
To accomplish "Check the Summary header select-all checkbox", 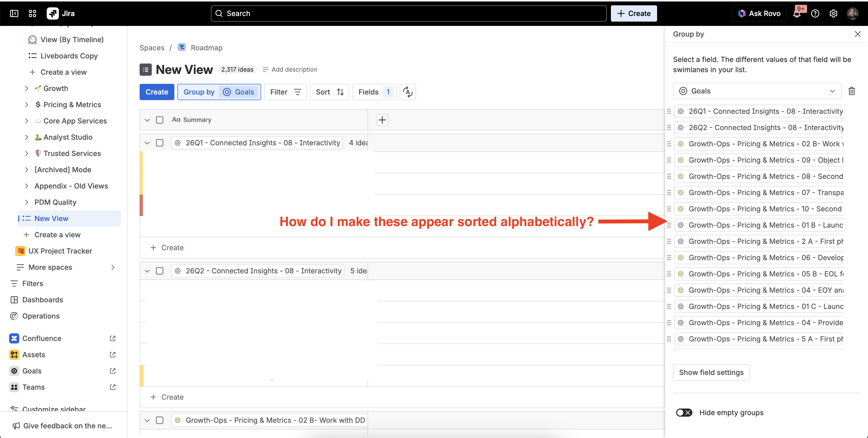I will click(160, 120).
